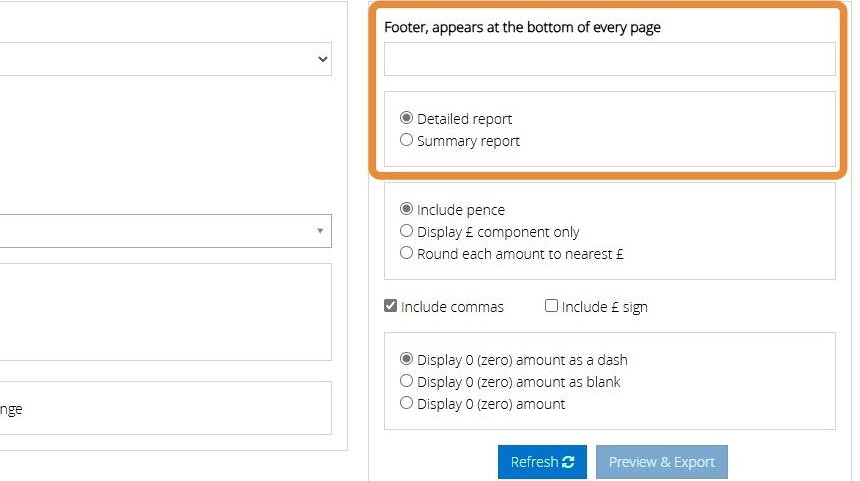This screenshot has height=481, width=860.
Task: Select Display 0 (zero) amount as a dash
Action: coord(407,359)
